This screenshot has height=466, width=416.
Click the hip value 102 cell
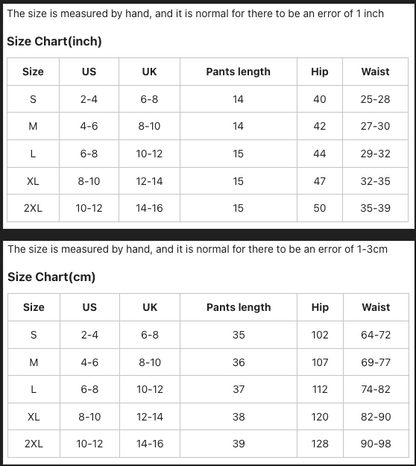point(320,335)
